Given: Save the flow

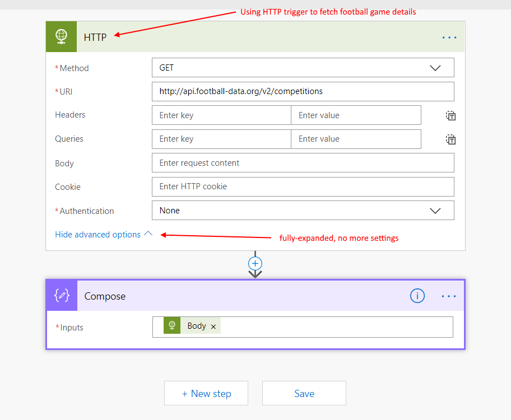Looking at the screenshot, I should 304,394.
